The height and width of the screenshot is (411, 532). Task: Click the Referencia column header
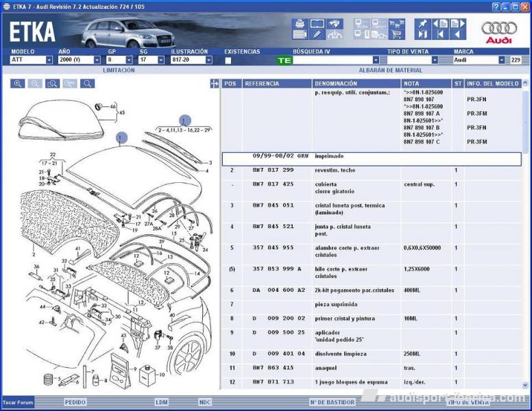[277, 84]
